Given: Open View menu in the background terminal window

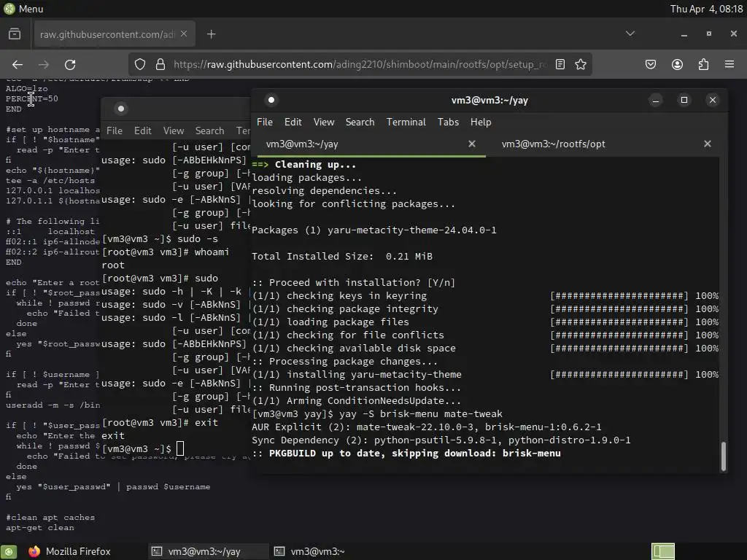Looking at the screenshot, I should (174, 131).
